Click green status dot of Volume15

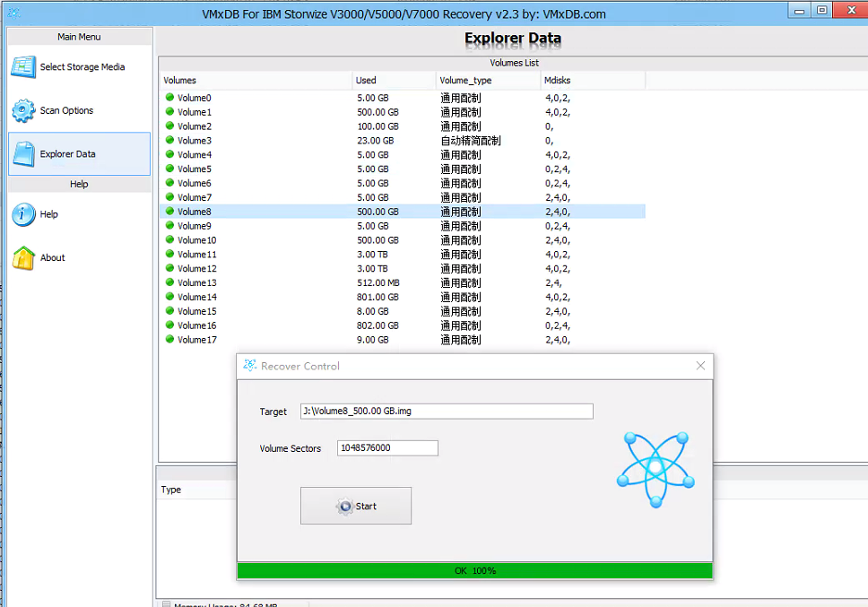click(x=170, y=311)
